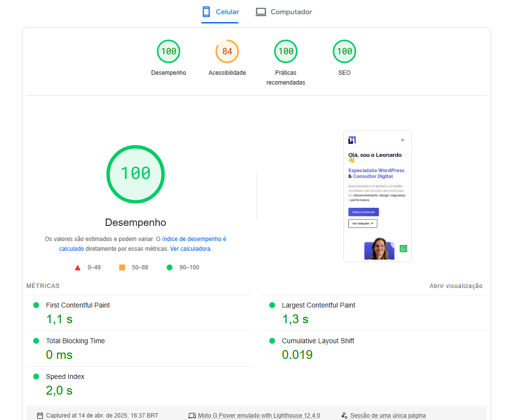514x420 pixels.
Task: Expand the Total Blocking Time metric
Action: (75, 341)
